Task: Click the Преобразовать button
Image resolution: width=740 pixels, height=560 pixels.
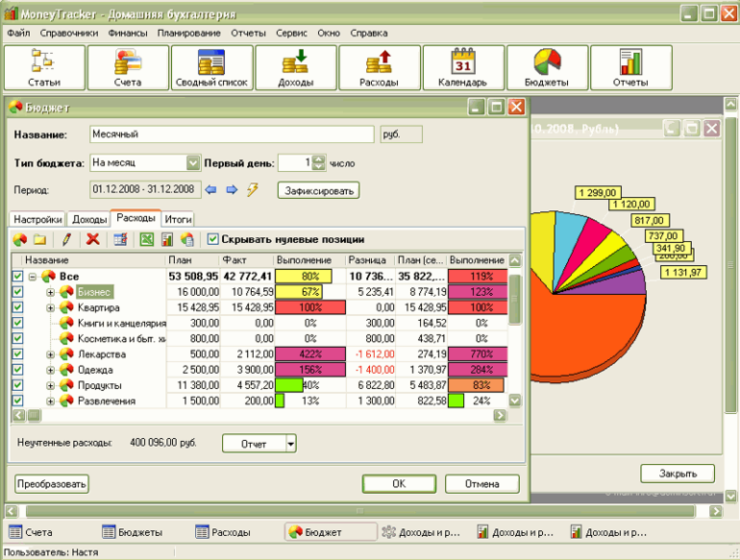Action: [52, 484]
